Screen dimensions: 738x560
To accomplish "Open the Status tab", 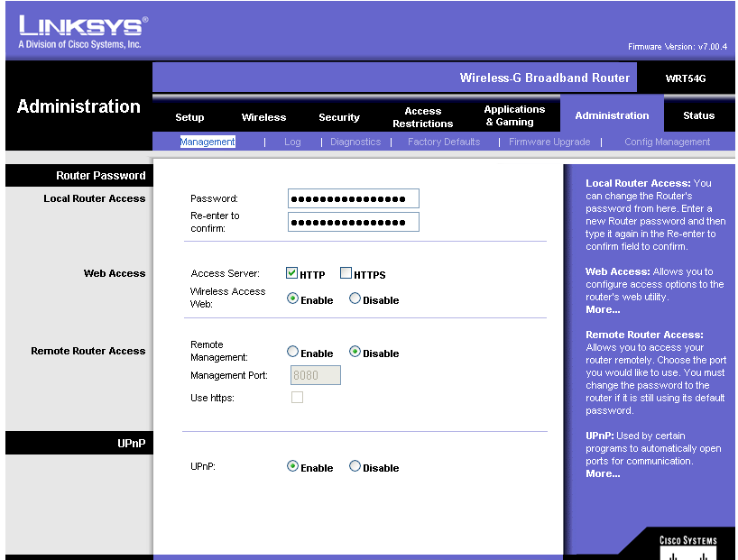I will coord(698,115).
